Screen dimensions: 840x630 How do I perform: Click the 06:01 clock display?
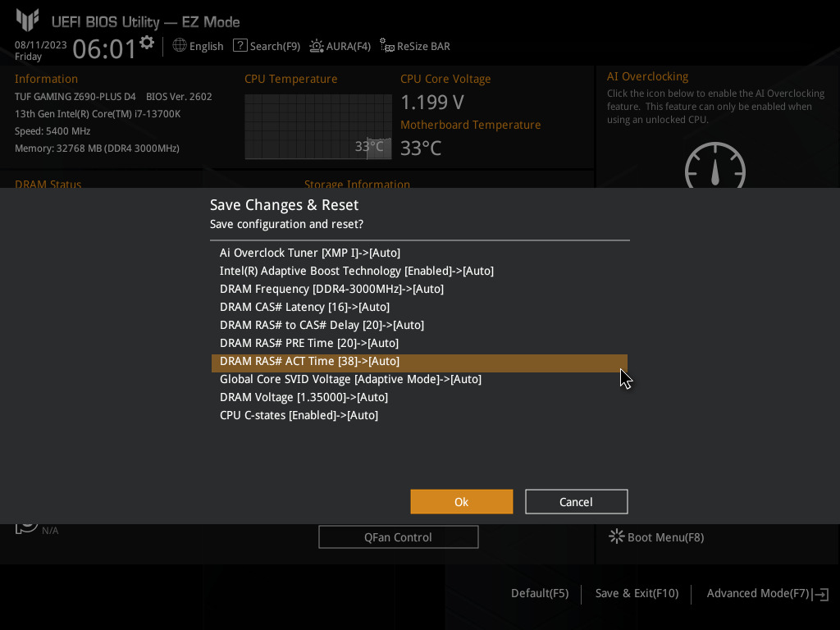click(x=104, y=49)
